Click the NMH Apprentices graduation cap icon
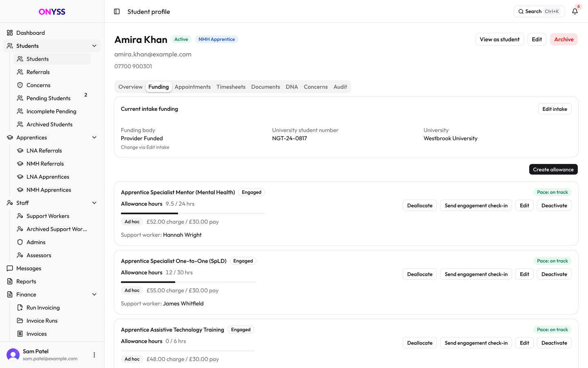This screenshot has height=368, width=588. click(x=20, y=190)
